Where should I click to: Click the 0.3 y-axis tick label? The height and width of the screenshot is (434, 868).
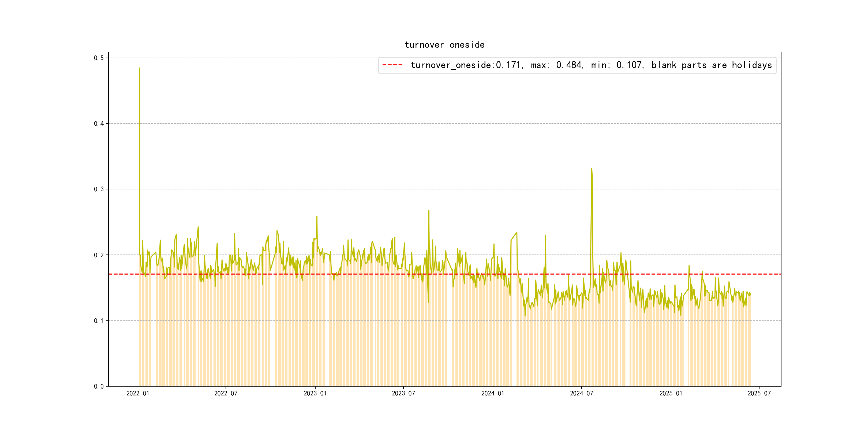99,189
